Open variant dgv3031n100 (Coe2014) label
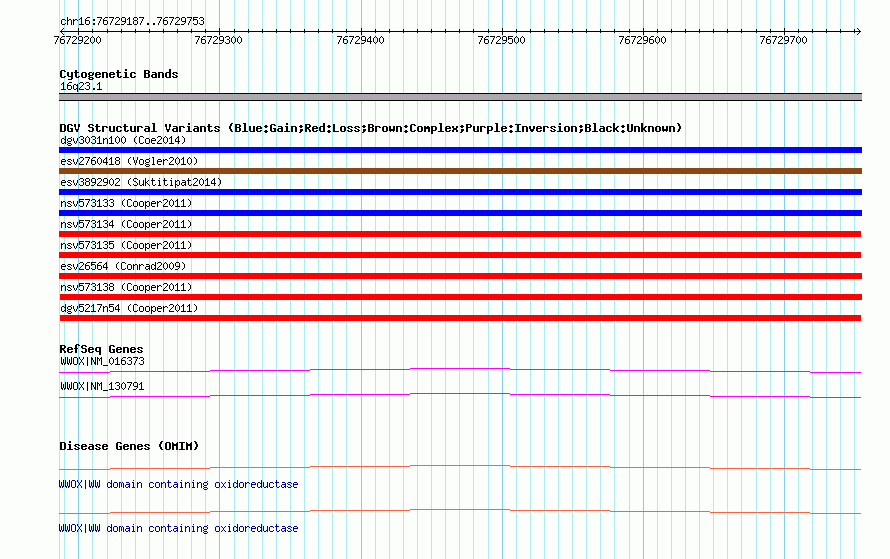 (123, 140)
